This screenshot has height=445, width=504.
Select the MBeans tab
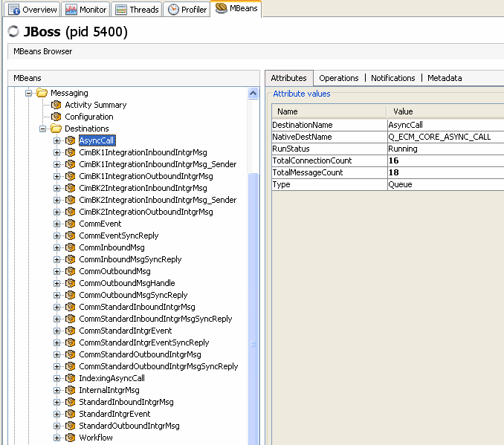(x=236, y=8)
